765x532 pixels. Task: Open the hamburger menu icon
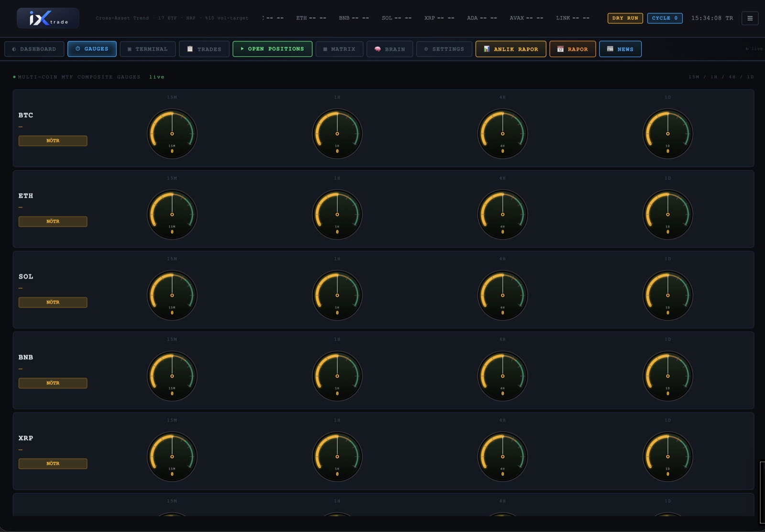click(x=750, y=18)
